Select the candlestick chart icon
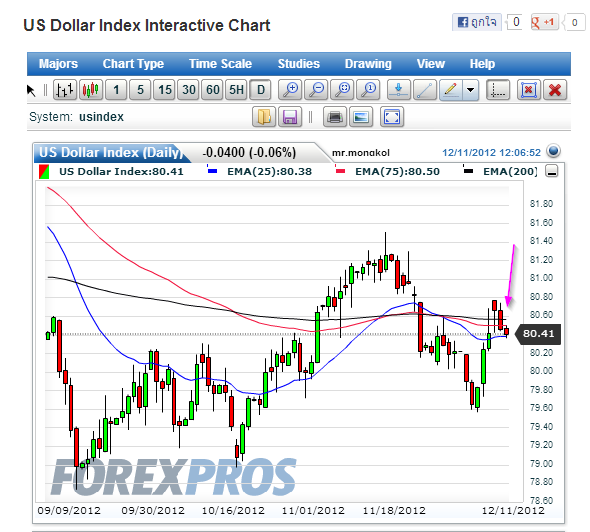590x532 pixels. click(x=91, y=90)
